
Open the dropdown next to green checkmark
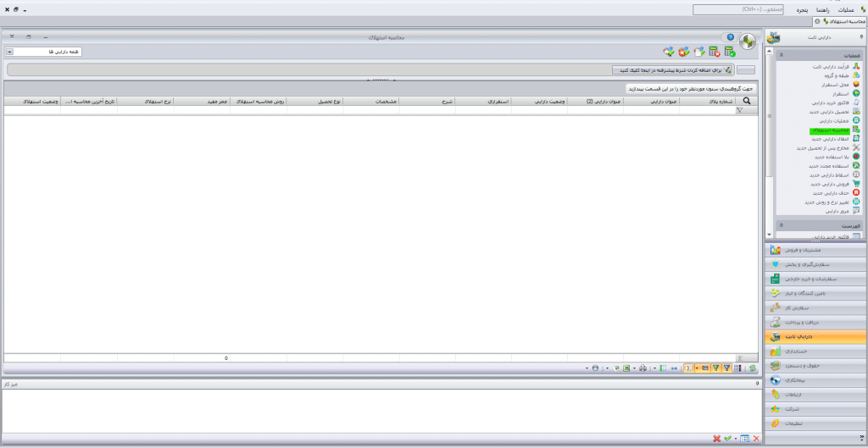point(735,439)
